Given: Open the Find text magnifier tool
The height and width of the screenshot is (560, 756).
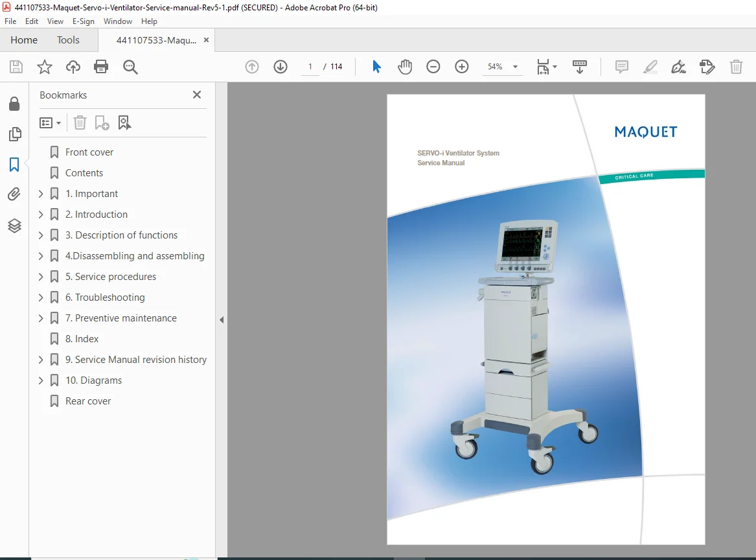Looking at the screenshot, I should [x=130, y=67].
